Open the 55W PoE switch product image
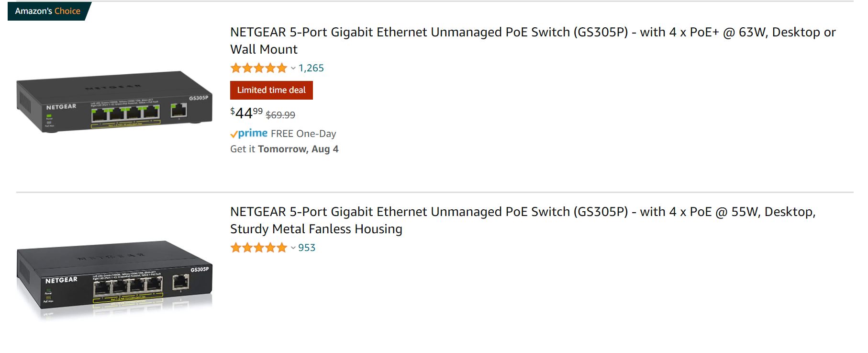The width and height of the screenshot is (868, 353). tap(114, 278)
